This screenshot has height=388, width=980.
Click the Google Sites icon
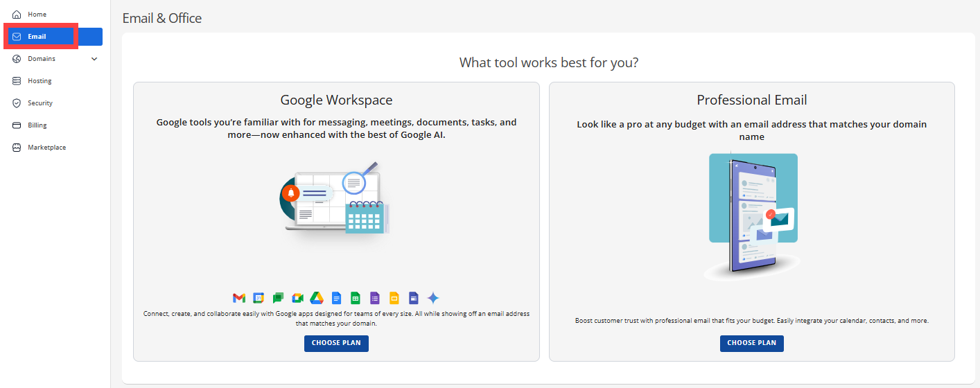[x=414, y=298]
